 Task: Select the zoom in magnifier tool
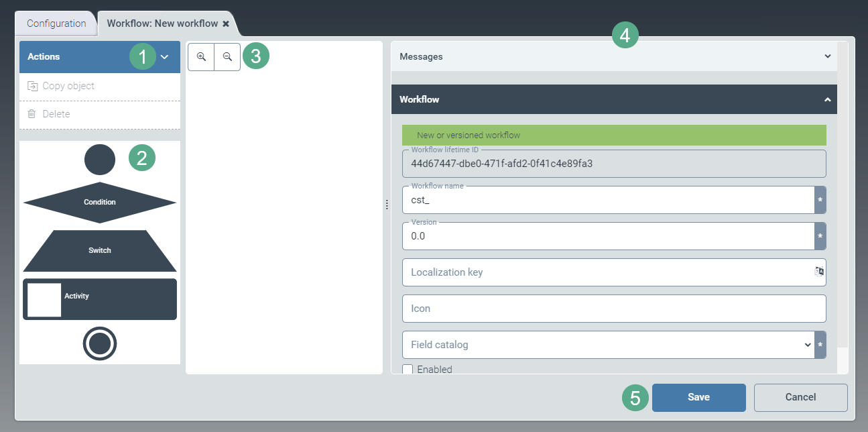click(x=200, y=56)
